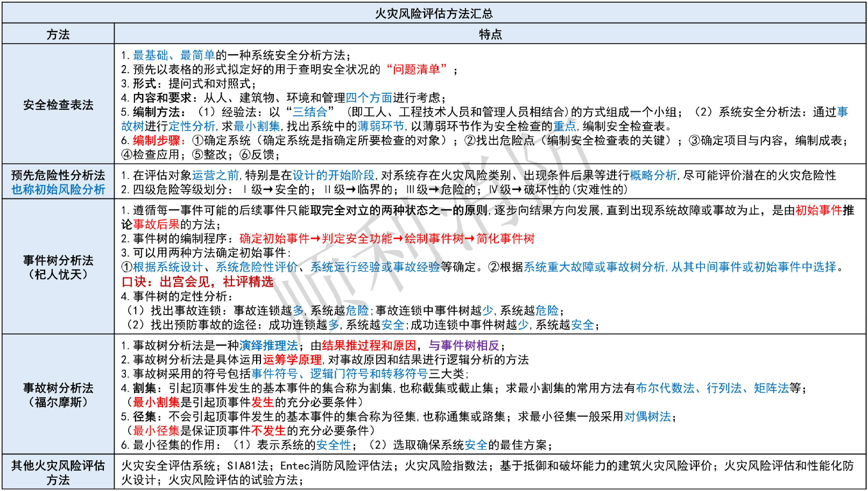Select the red phrase "事故后果"
Screen dimensions: 868x491
pyautogui.click(x=156, y=224)
